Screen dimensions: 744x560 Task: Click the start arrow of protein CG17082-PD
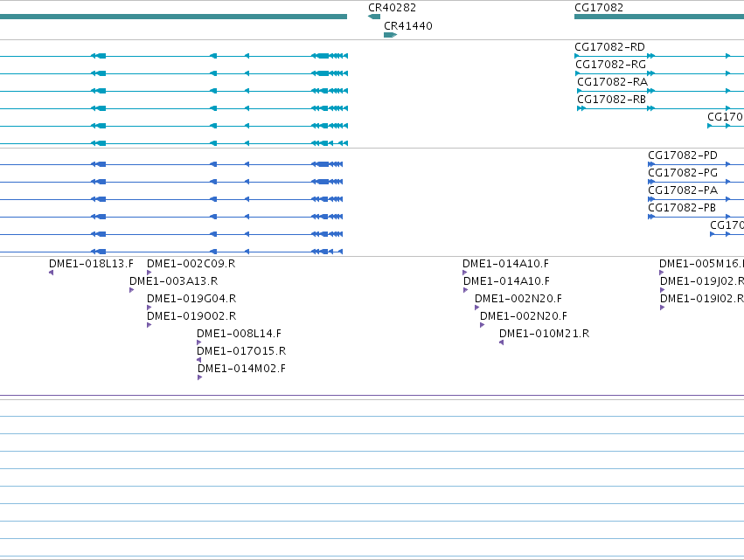click(x=651, y=164)
